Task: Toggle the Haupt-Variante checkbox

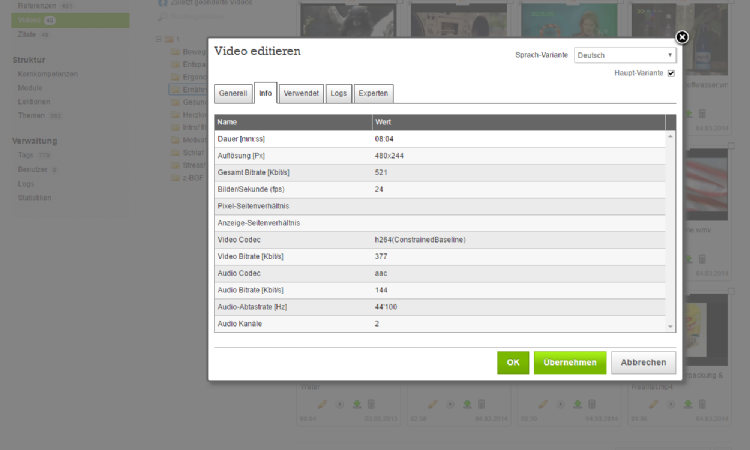Action: coord(671,73)
